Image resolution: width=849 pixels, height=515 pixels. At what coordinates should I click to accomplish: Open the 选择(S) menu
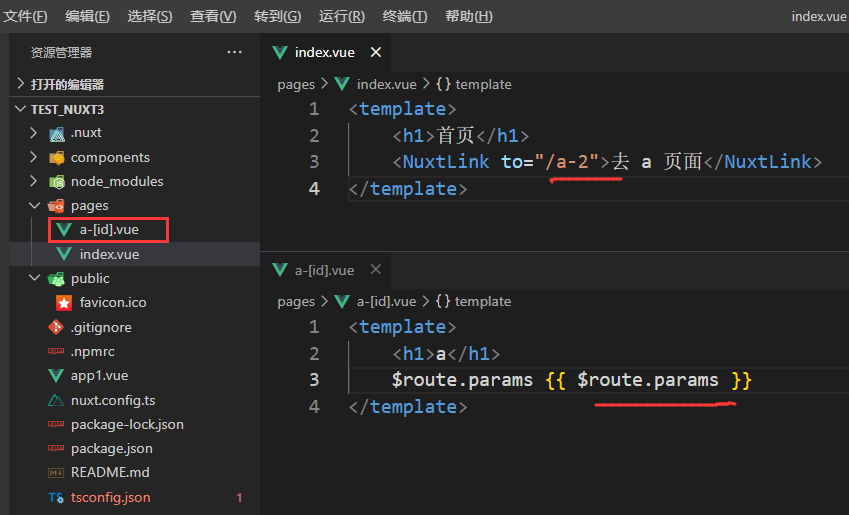point(149,16)
